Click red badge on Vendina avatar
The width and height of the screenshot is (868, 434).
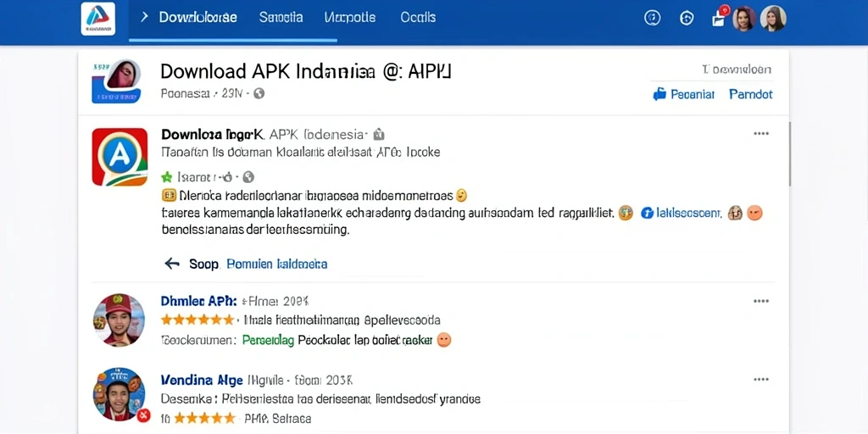point(143,415)
